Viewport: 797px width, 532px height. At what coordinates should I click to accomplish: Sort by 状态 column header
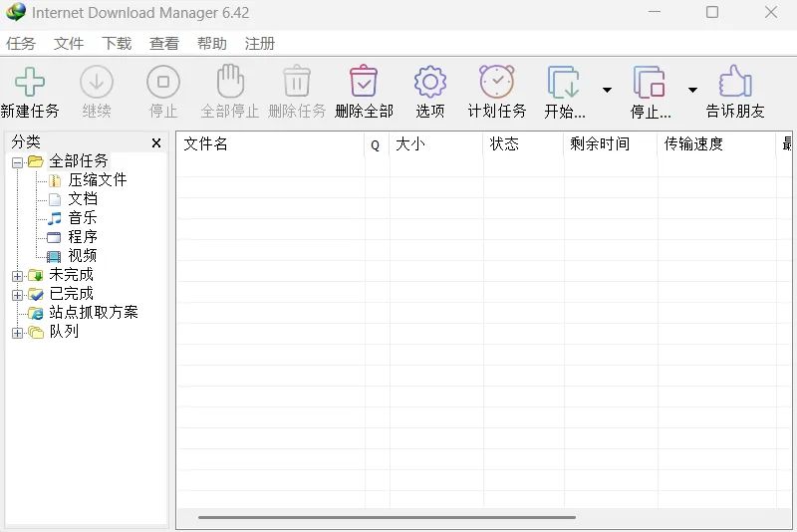point(524,143)
